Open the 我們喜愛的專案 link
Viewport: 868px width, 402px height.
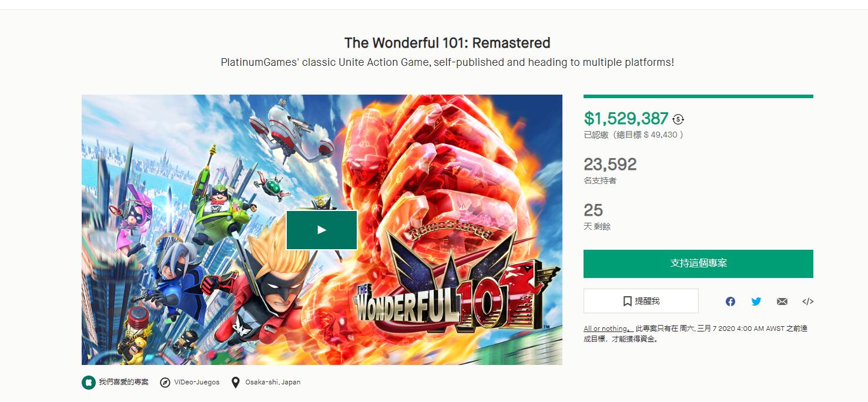[123, 383]
